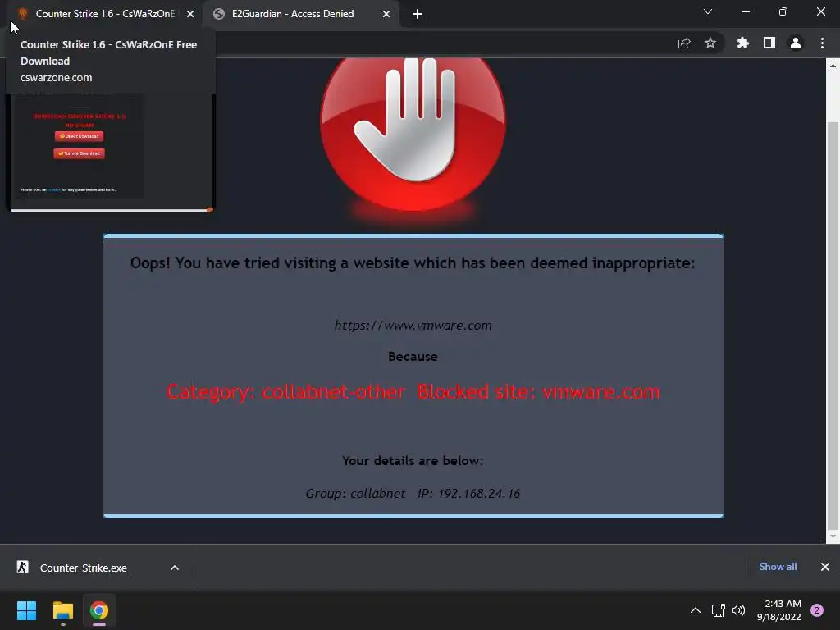The height and width of the screenshot is (630, 840).
Task: Open the clock and date panel
Action: (779, 610)
